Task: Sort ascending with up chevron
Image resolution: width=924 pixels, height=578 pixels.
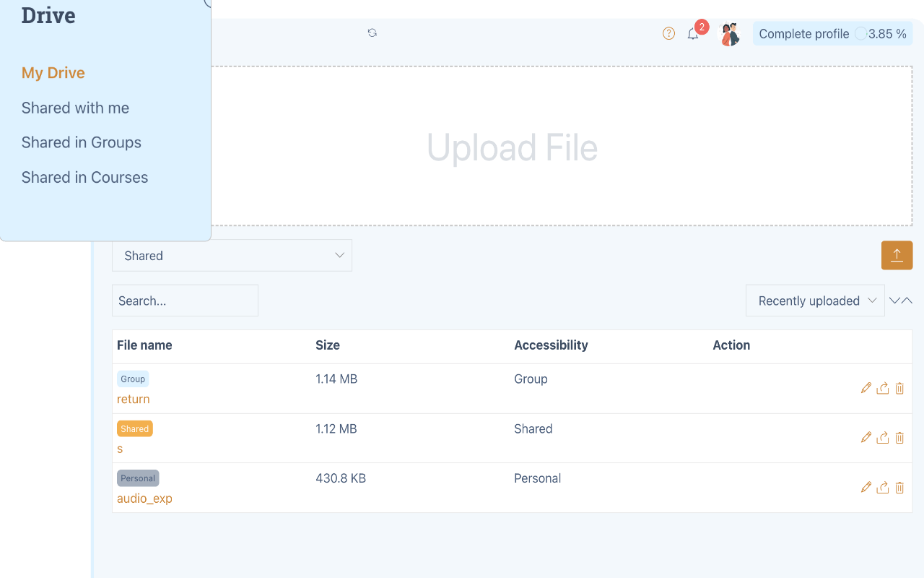Action: click(907, 301)
